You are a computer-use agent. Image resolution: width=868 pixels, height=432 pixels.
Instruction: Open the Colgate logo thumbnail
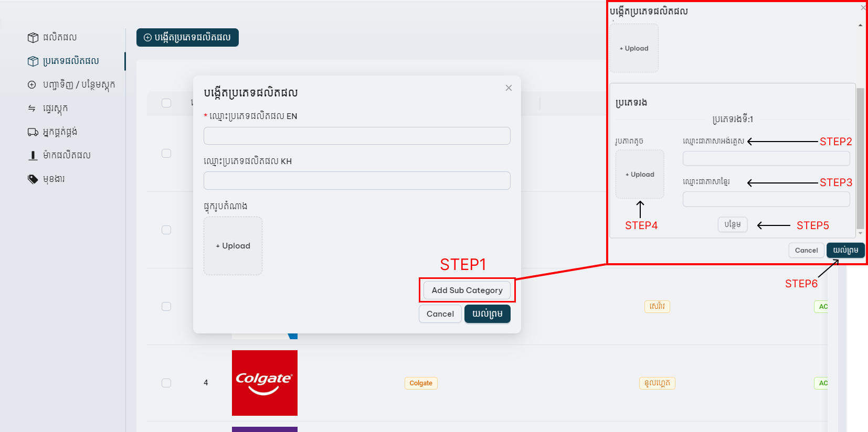264,383
